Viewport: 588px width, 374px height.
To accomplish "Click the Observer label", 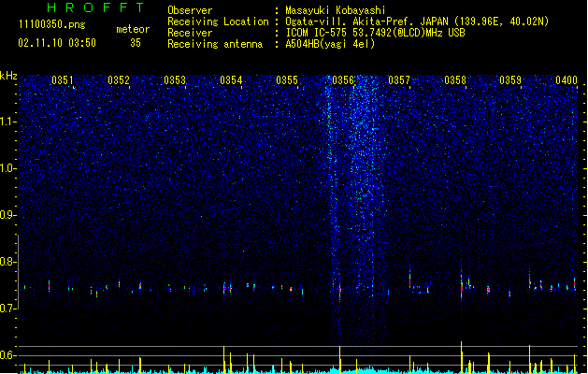I will click(190, 10).
